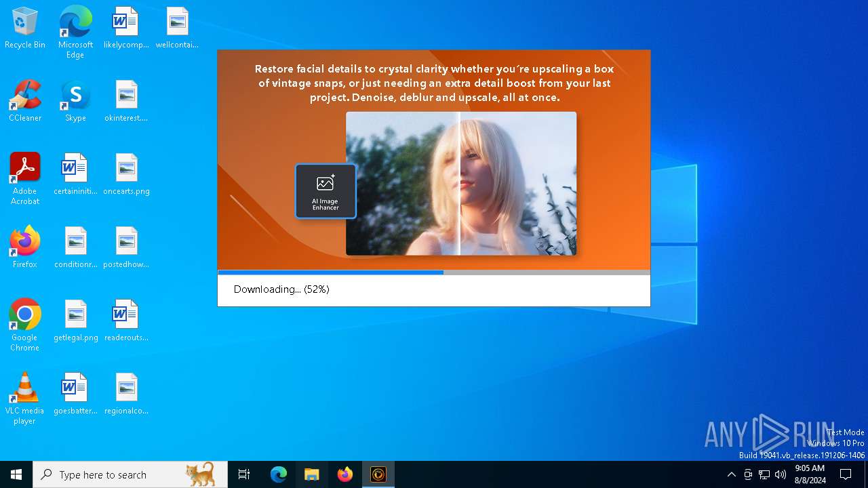868x488 pixels.
Task: Click the Restore facial details description text
Action: pyautogui.click(x=434, y=83)
